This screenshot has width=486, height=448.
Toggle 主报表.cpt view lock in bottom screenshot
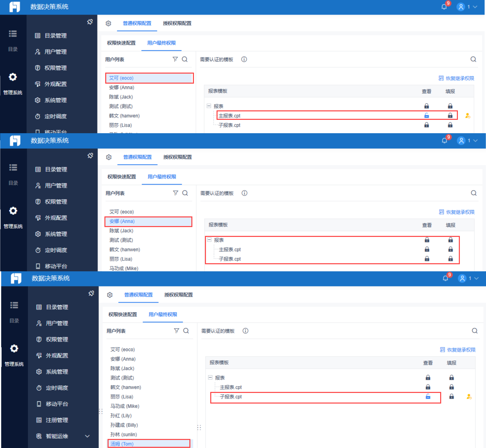[428, 387]
